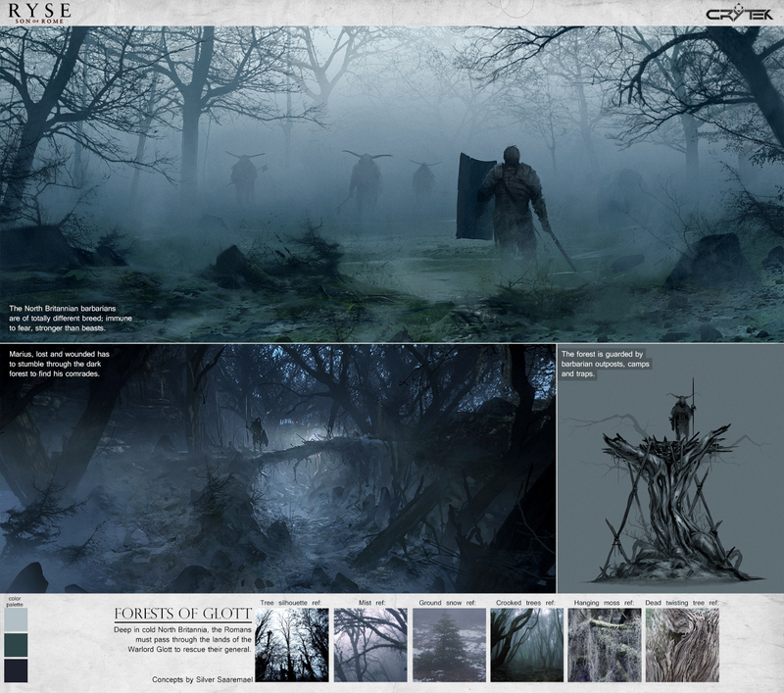Screen dimensions: 784x693
Task: Click the figure standing on fallen log
Action: tap(258, 433)
